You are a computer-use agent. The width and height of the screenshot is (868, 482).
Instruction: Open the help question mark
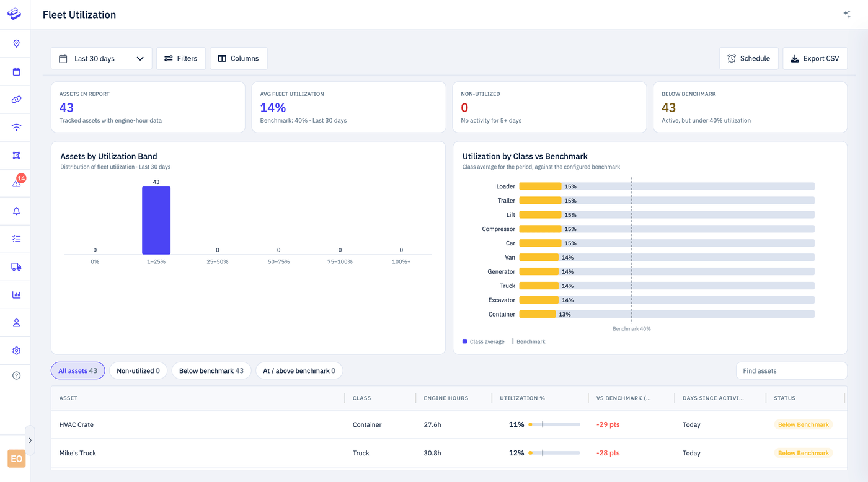click(17, 375)
